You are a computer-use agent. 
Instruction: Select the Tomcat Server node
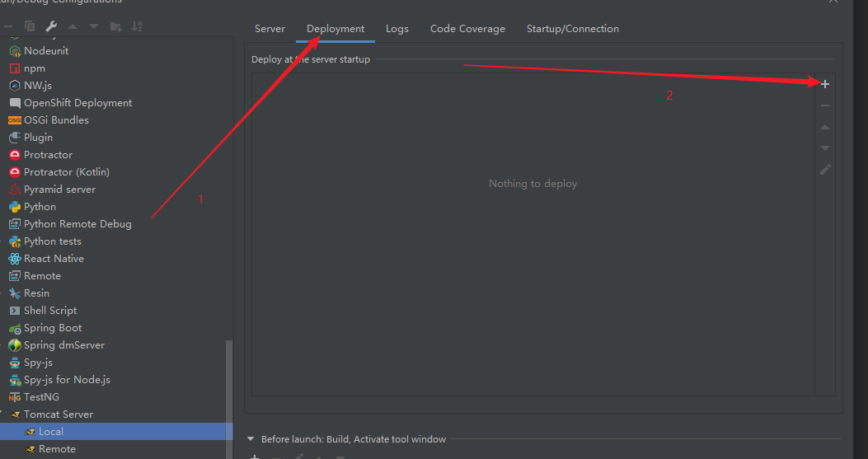click(59, 415)
